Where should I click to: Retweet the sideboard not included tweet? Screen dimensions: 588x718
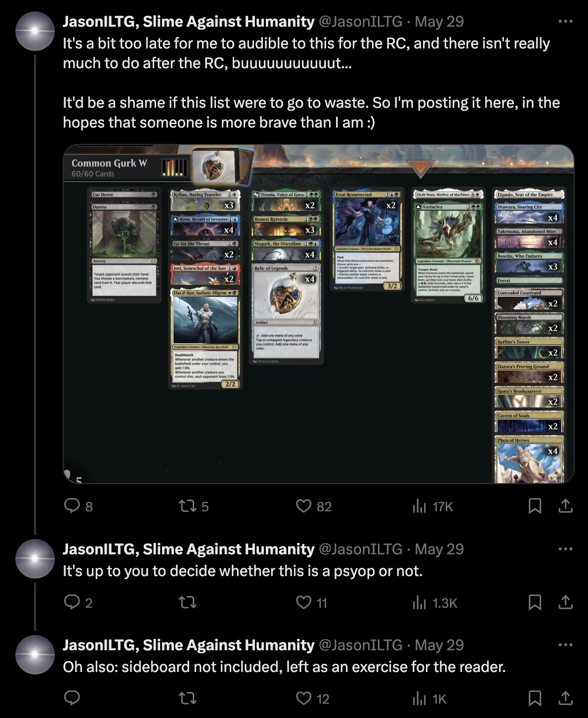[187, 698]
